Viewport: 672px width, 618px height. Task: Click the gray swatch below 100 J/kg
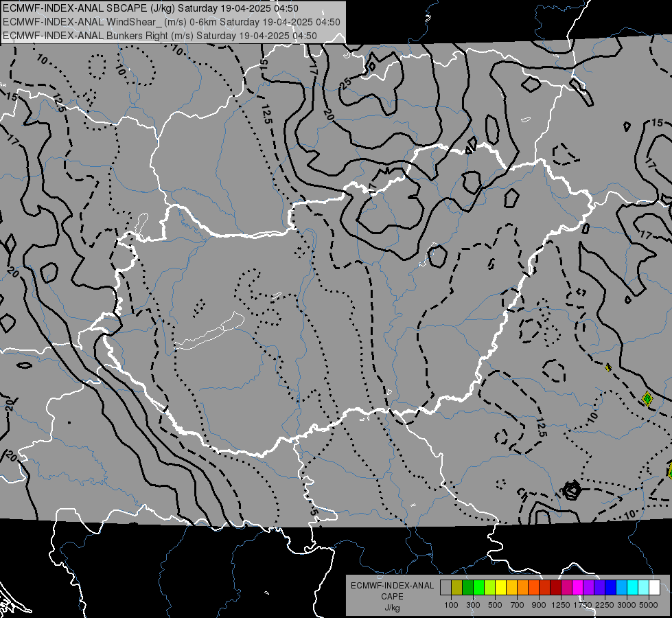(x=446, y=588)
